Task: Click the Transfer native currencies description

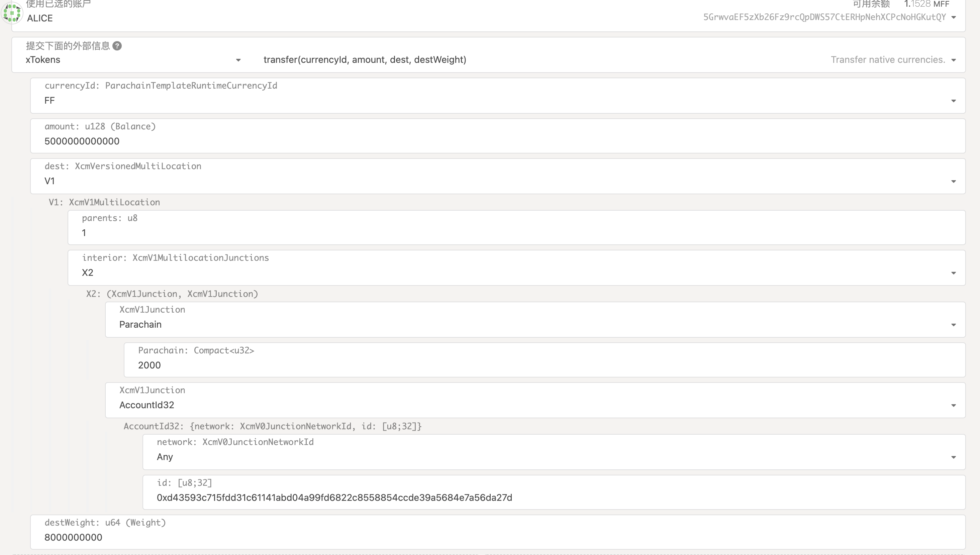Action: click(x=887, y=60)
